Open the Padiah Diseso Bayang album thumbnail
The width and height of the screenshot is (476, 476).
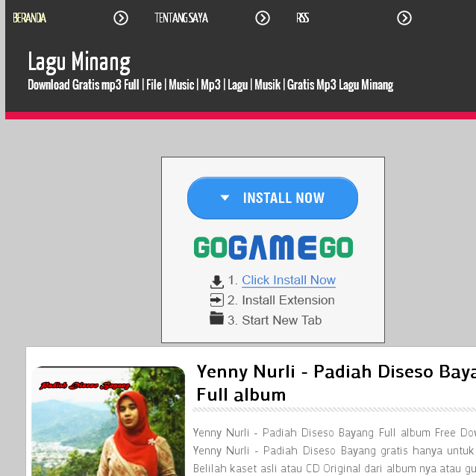point(108,421)
